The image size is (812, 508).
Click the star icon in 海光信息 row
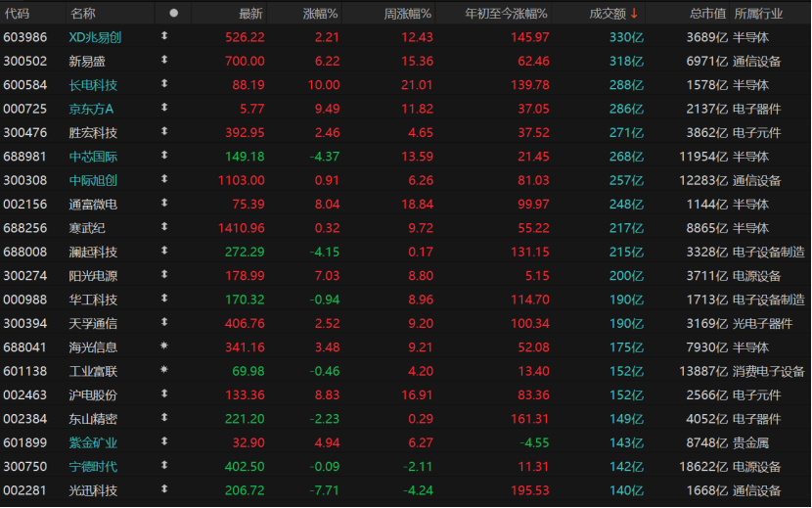click(164, 346)
